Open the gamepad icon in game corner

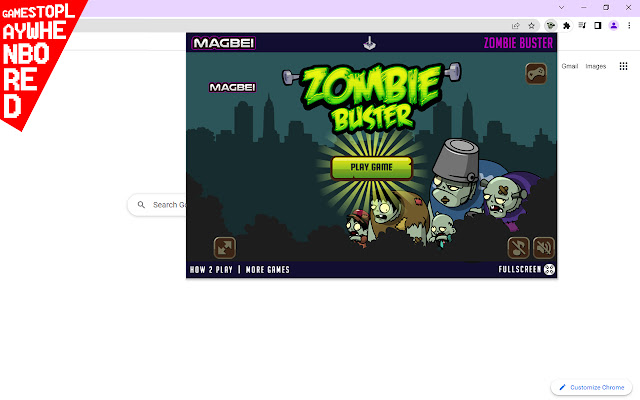[x=536, y=73]
